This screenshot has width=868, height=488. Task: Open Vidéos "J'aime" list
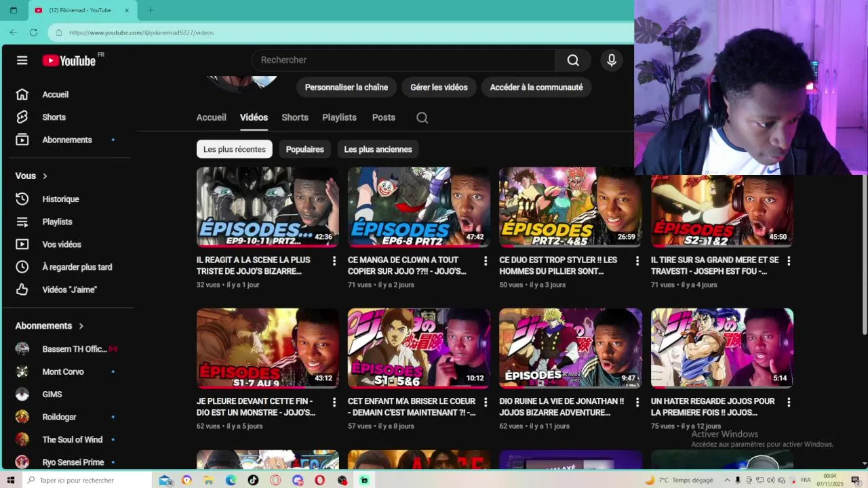(68, 289)
